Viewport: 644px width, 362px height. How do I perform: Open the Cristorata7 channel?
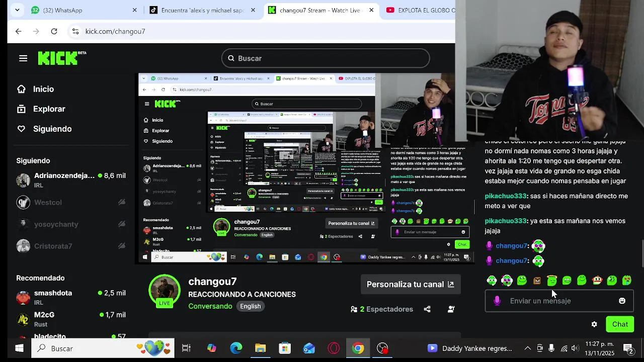pyautogui.click(x=71, y=246)
